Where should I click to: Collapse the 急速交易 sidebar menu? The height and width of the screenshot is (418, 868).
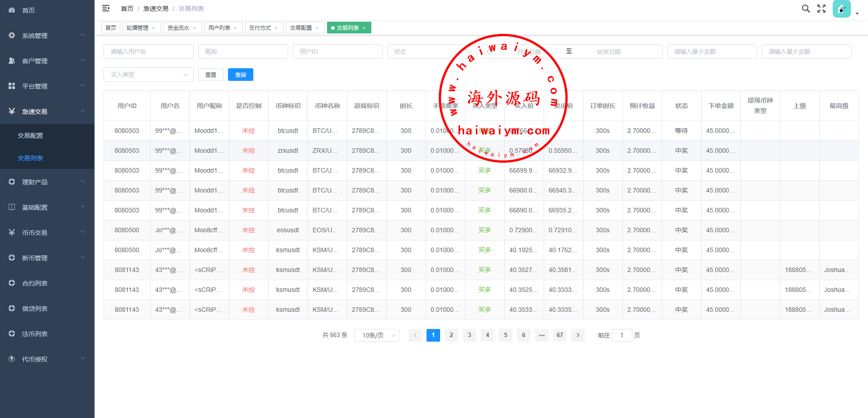point(47,111)
